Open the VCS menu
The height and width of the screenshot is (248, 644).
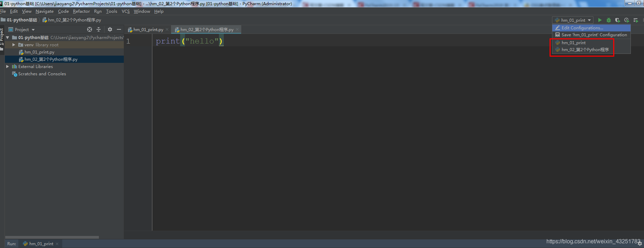coord(126,11)
